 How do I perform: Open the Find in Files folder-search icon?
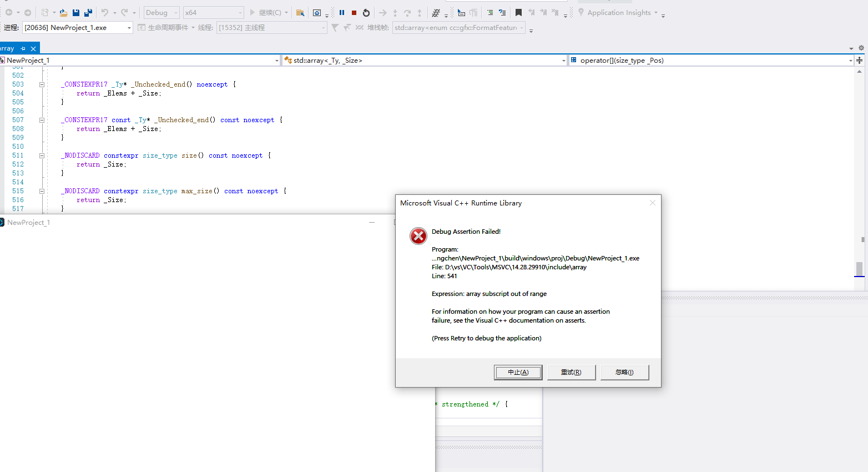(300, 13)
